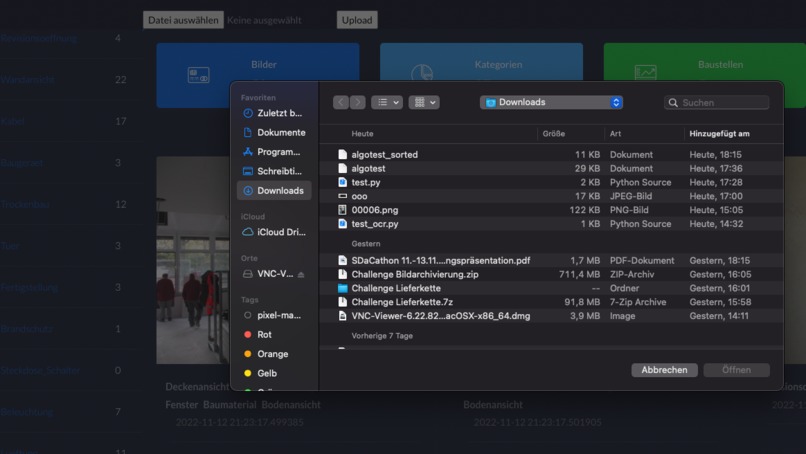The image size is (806, 454).
Task: Open the Kategorien card on the web page
Action: 481,62
